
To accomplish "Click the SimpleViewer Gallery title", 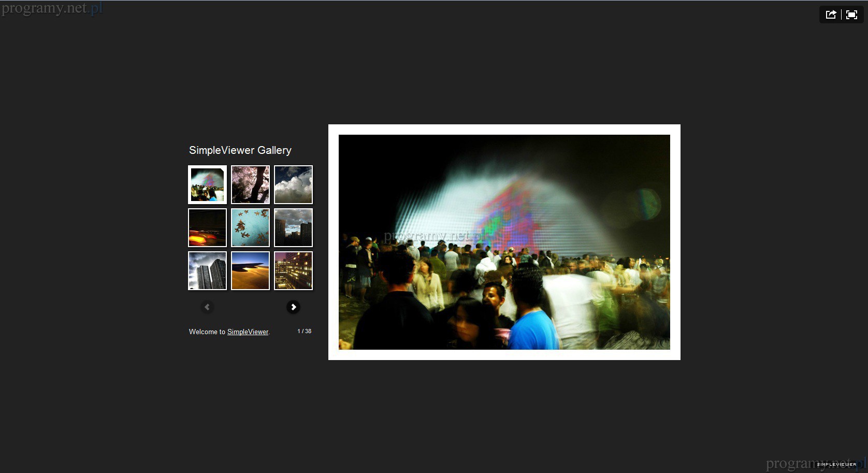I will [x=240, y=150].
